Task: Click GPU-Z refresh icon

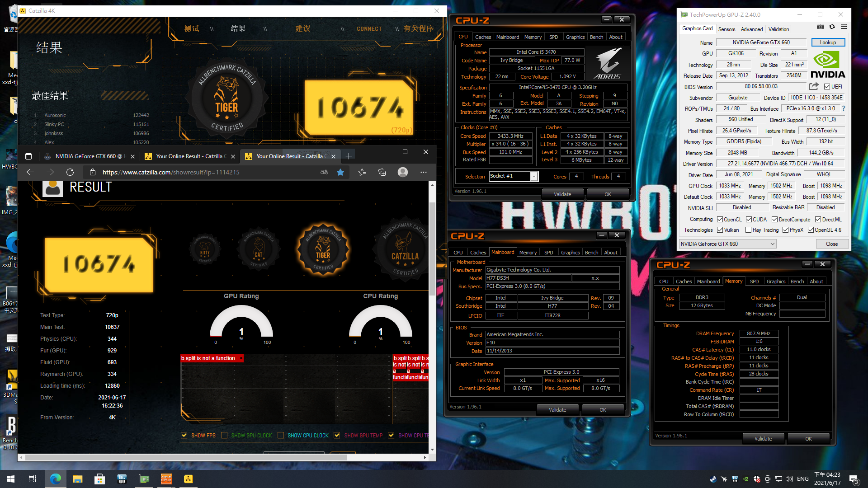Action: pyautogui.click(x=832, y=27)
